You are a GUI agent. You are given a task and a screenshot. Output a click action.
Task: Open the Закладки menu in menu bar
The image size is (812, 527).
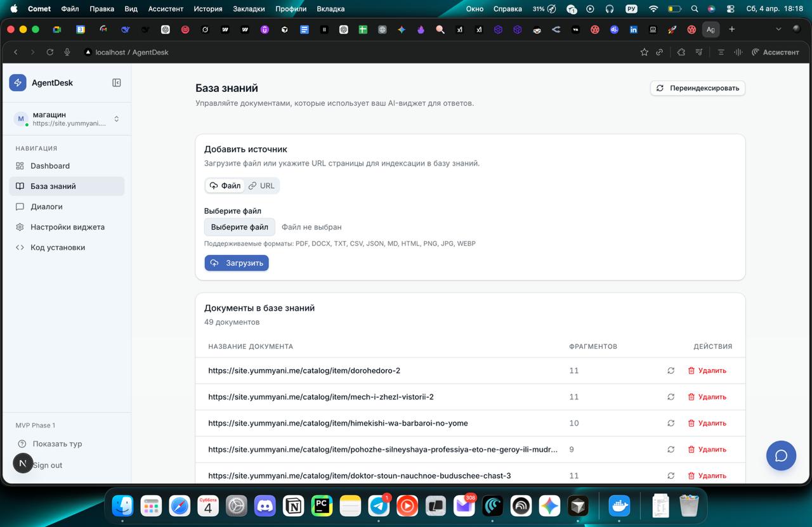click(249, 9)
